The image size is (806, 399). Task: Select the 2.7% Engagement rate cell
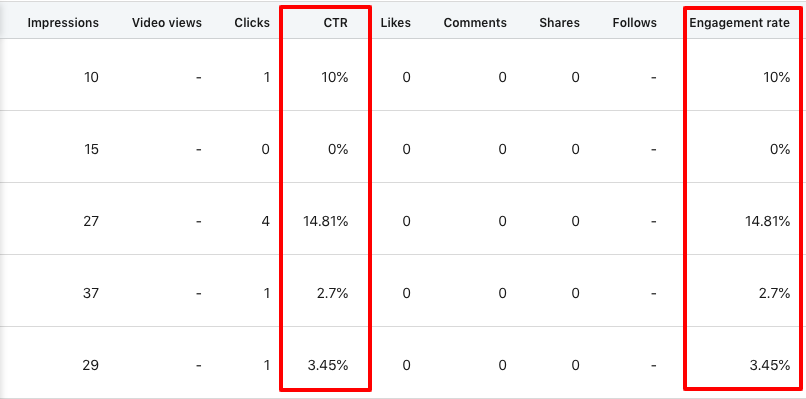pyautogui.click(x=774, y=294)
